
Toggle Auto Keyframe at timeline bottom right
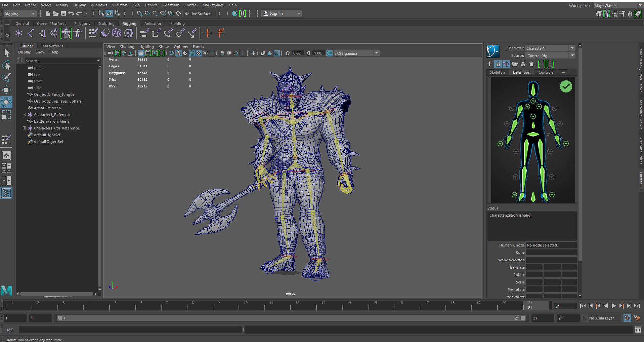click(x=627, y=318)
